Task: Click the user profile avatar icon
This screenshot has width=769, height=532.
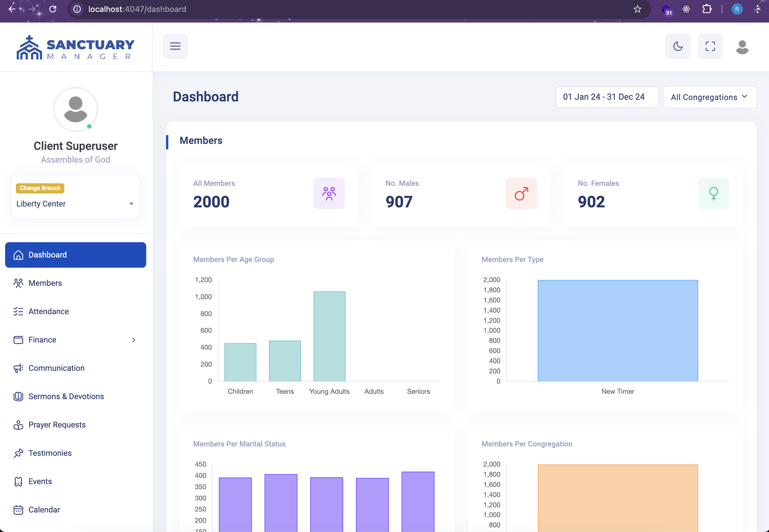Action: (x=742, y=46)
